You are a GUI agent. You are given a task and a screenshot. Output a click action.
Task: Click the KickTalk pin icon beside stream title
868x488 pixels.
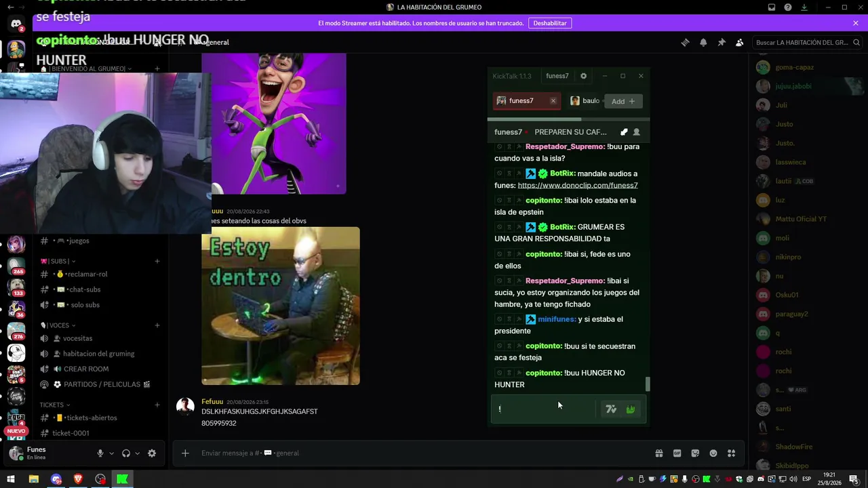tap(624, 132)
